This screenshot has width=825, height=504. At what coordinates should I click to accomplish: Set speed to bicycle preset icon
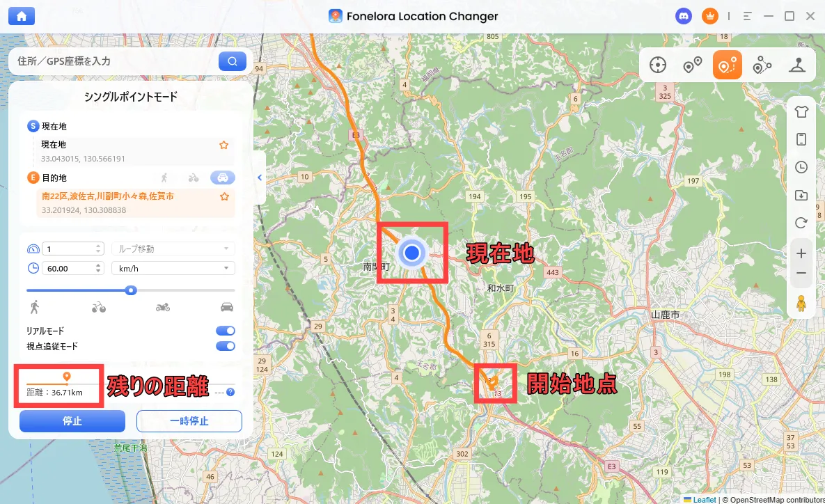(x=98, y=307)
